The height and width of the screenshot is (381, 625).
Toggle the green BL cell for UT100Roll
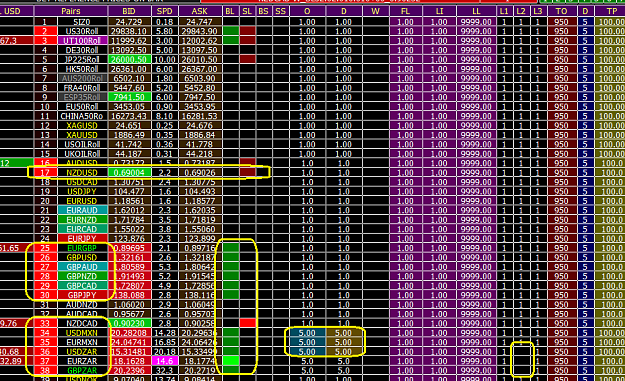[231, 41]
